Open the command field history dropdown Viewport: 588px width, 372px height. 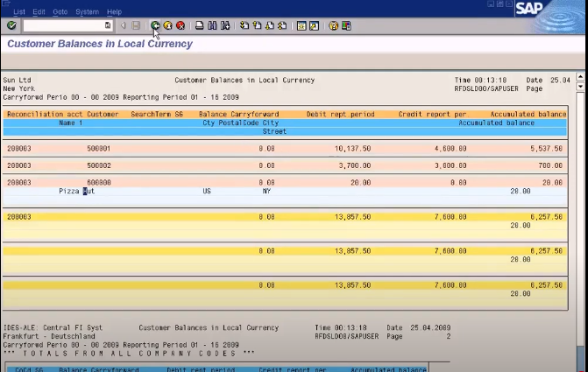pos(108,25)
